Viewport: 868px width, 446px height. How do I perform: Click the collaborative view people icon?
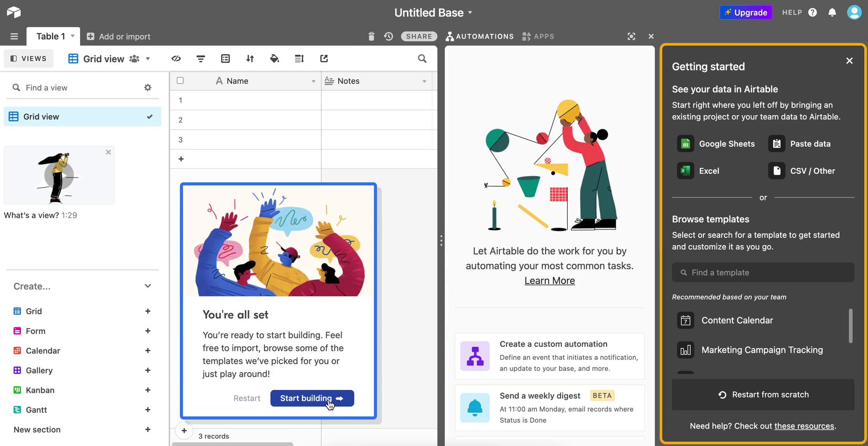coord(134,59)
